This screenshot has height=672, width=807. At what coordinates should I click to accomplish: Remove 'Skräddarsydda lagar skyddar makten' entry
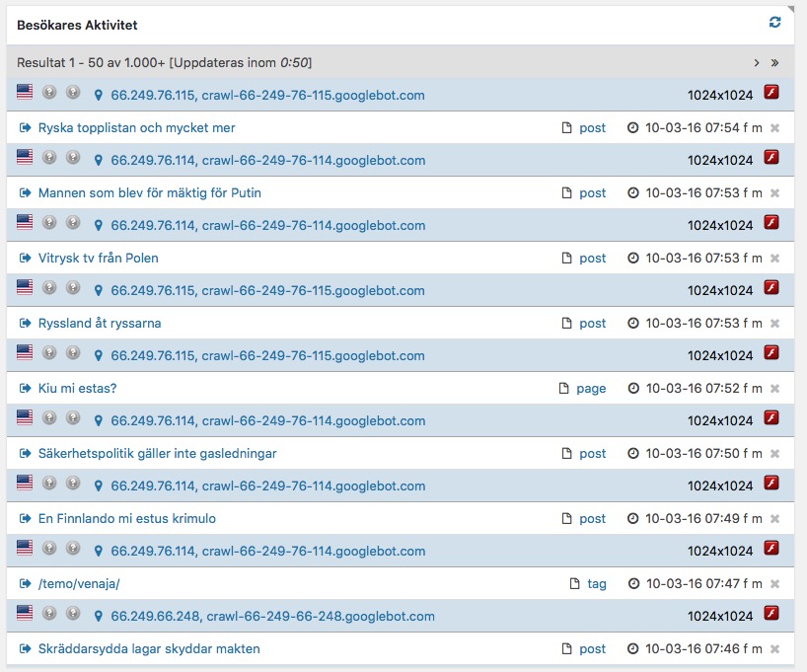(x=774, y=649)
